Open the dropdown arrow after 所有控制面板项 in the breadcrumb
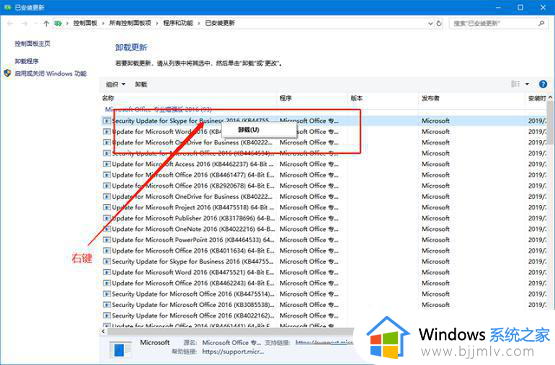The height and width of the screenshot is (365, 555). [158, 23]
